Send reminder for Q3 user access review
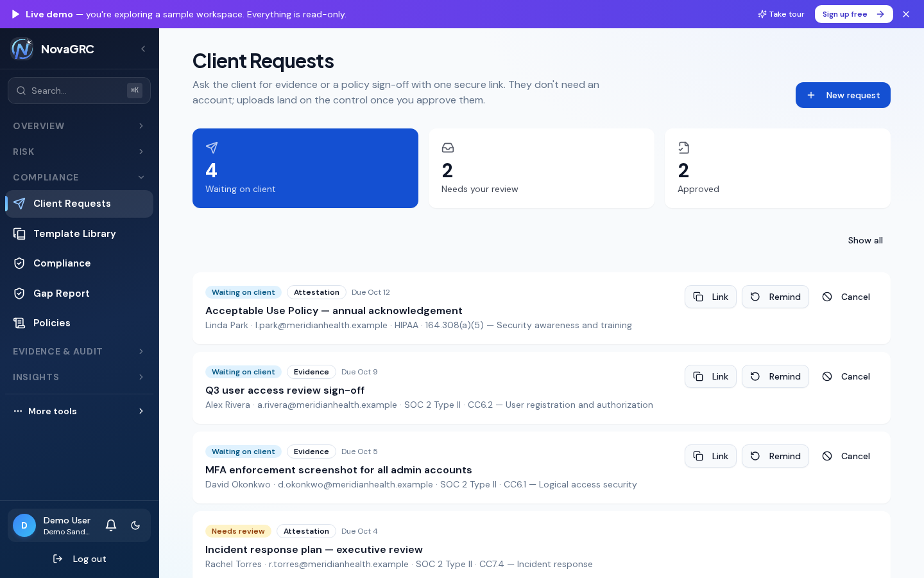The width and height of the screenshot is (924, 578). coord(775,376)
